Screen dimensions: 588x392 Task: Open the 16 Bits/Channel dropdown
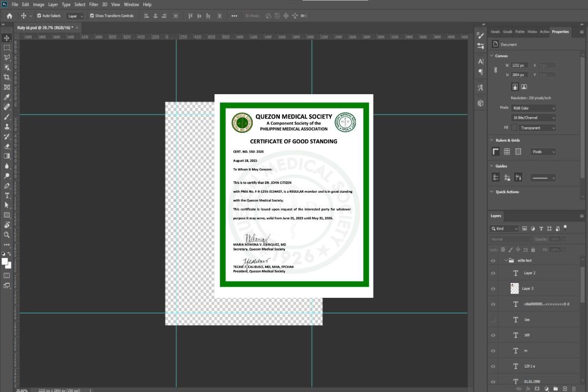click(533, 118)
